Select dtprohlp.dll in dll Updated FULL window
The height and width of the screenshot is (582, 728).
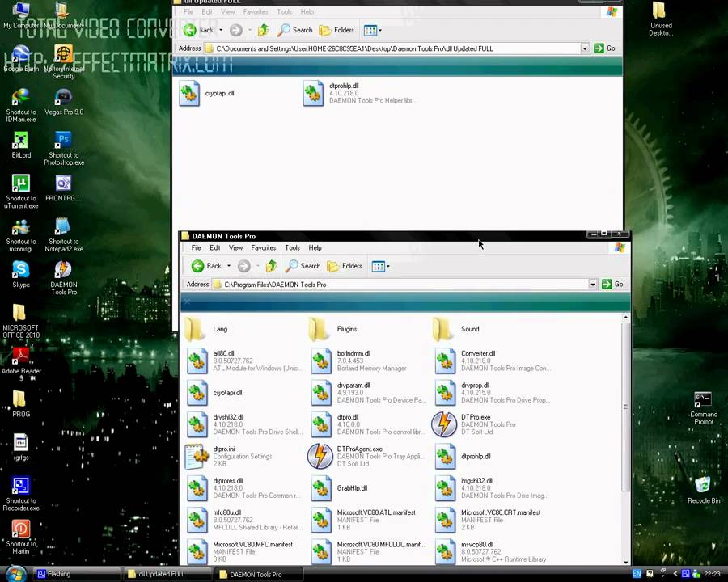(x=360, y=93)
